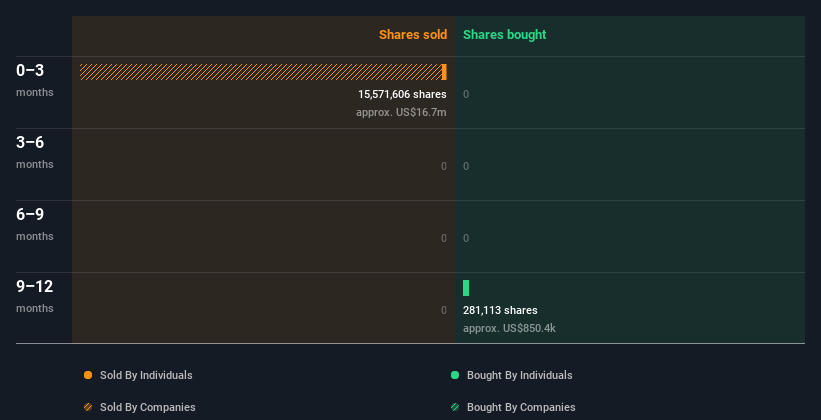Click the striped orange shares sold bar
The image size is (821, 420).
point(260,72)
